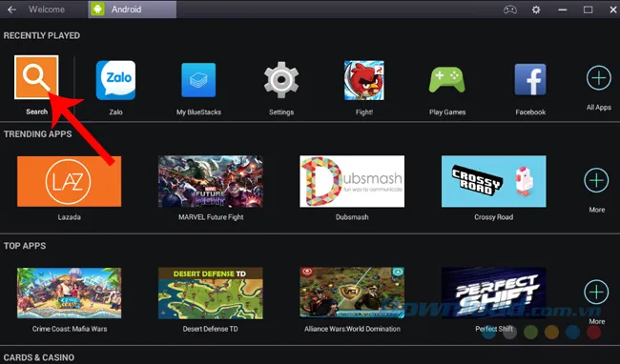This screenshot has width=620, height=364.
Task: Click the Lazada label text
Action: (70, 217)
